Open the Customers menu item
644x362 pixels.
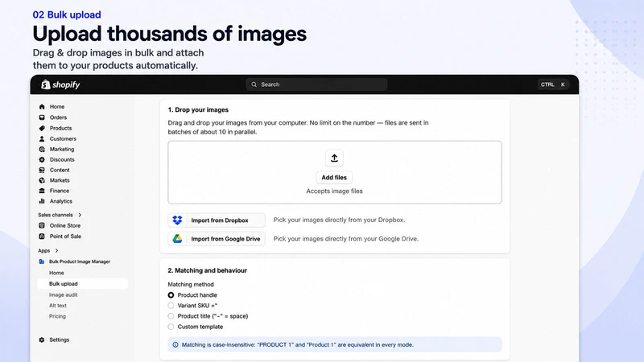pyautogui.click(x=63, y=138)
